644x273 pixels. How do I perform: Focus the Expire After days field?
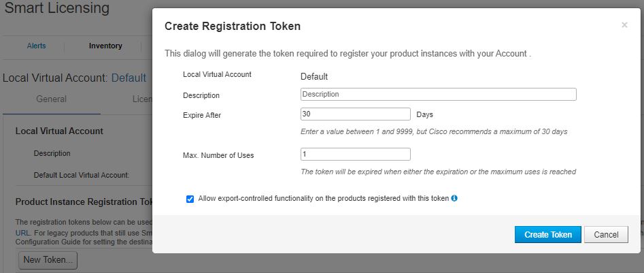[x=355, y=114]
